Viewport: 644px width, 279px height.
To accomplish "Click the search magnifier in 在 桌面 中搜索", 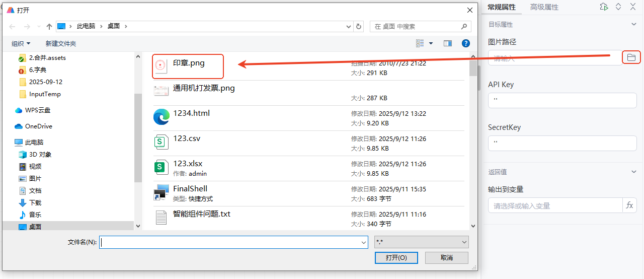I will [x=464, y=26].
